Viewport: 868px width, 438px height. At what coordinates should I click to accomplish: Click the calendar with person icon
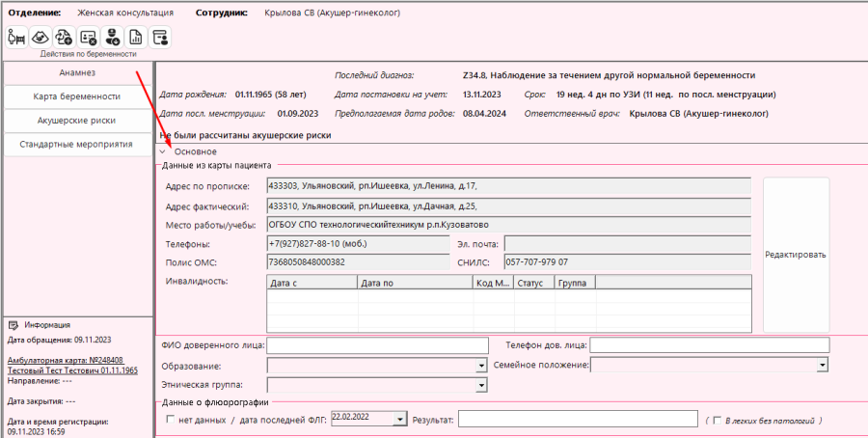(x=159, y=37)
